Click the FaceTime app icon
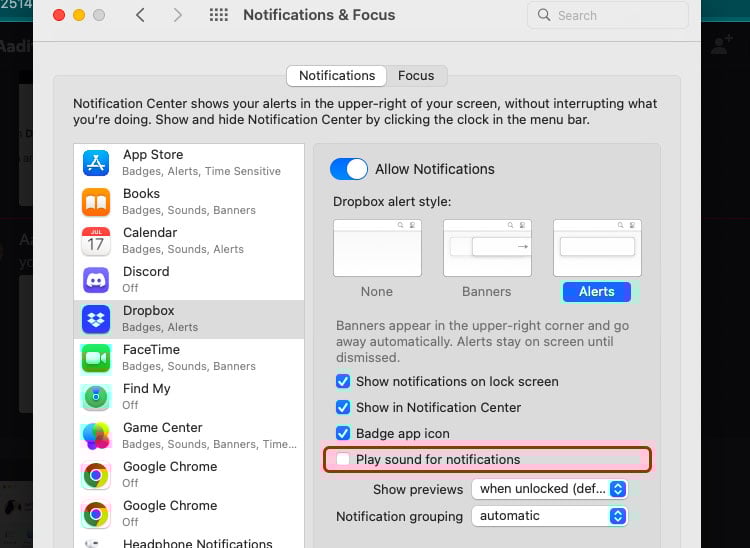750x548 pixels. [96, 358]
